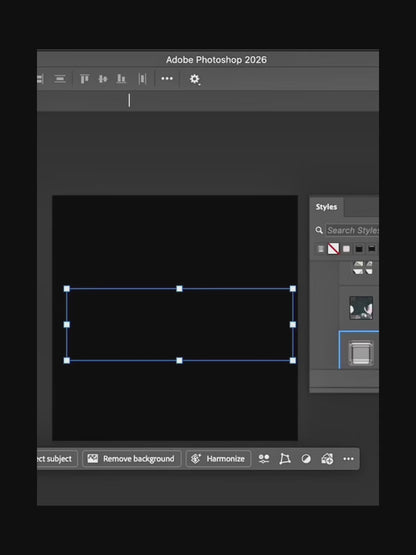Select the highlighted gray bevel style thumbnail
416x555 pixels.
point(361,353)
